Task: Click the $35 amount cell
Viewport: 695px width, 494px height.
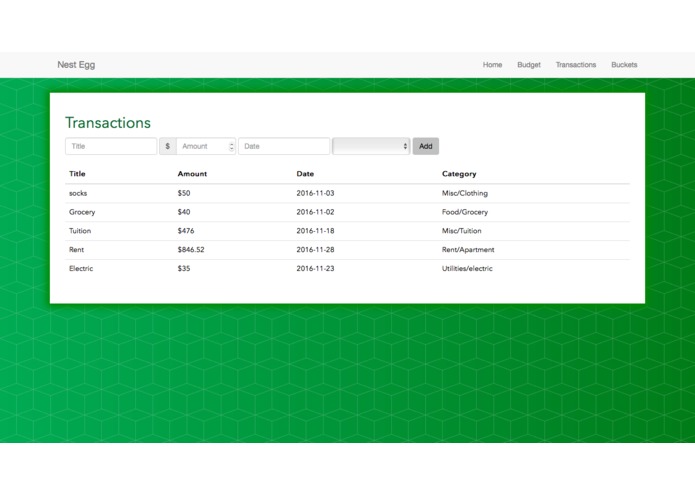Action: pyautogui.click(x=184, y=268)
